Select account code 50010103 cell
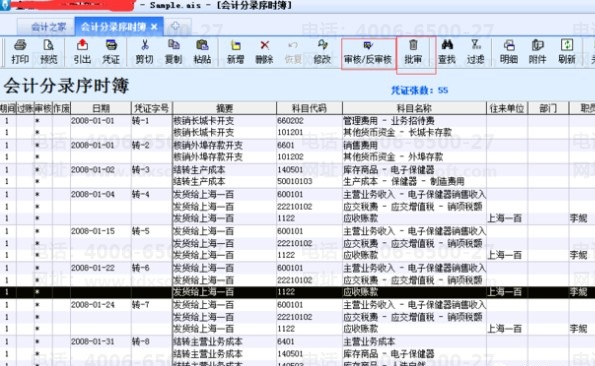The width and height of the screenshot is (595, 366). click(309, 182)
